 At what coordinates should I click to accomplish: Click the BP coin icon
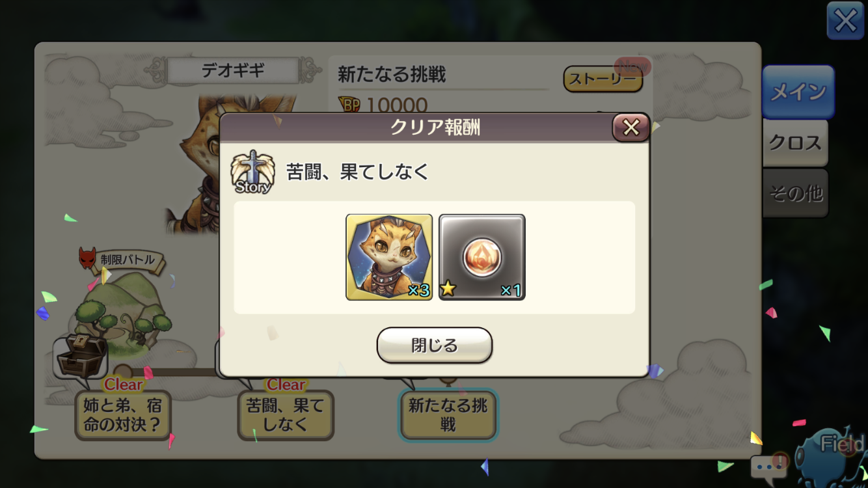[x=349, y=105]
